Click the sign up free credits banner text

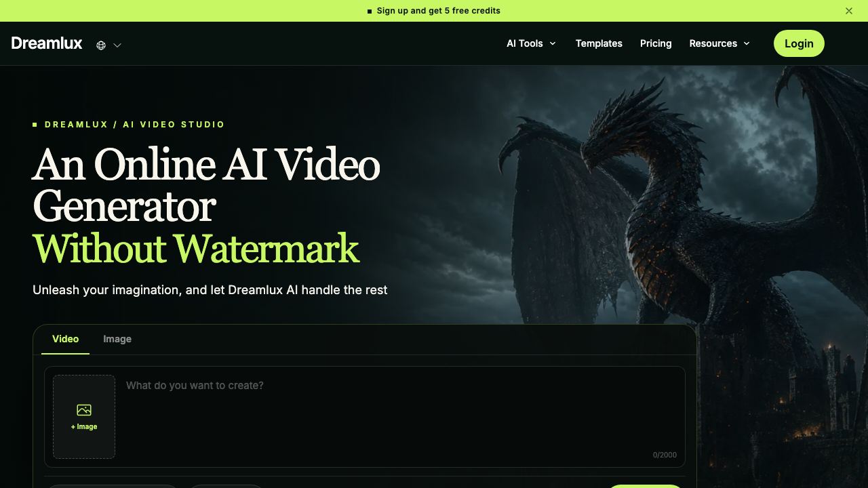coord(438,11)
